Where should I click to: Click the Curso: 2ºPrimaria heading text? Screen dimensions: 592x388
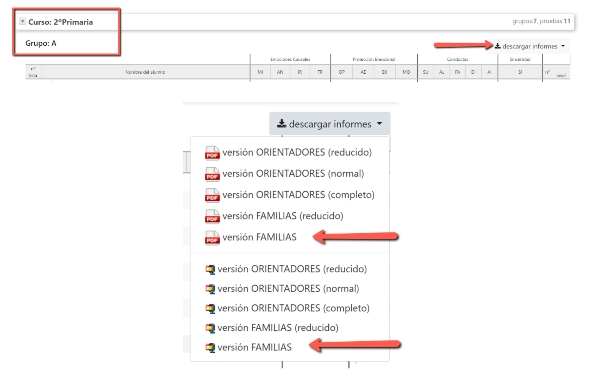tap(60, 22)
